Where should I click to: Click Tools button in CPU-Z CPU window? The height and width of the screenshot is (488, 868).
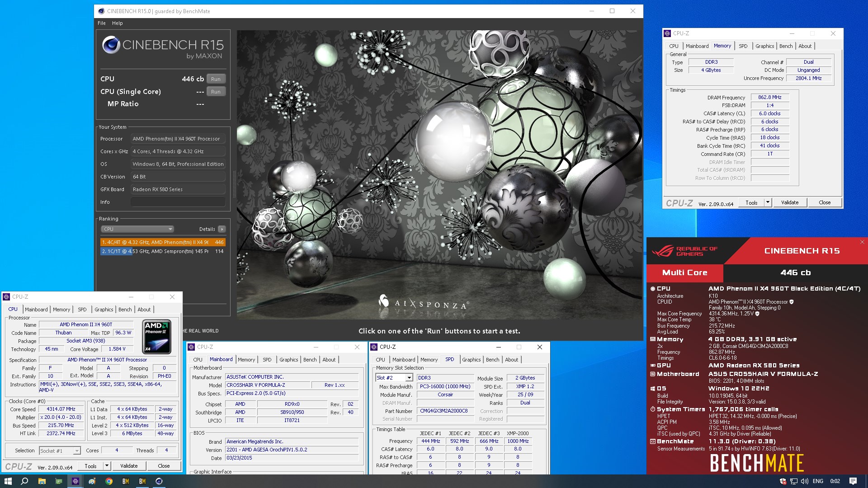[x=91, y=466]
